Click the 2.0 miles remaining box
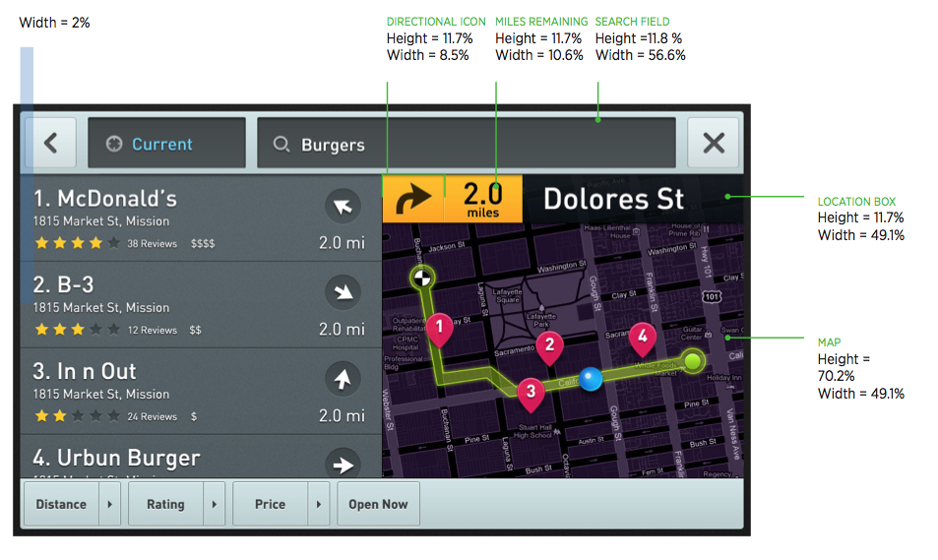Screen dimensions: 938x560 pyautogui.click(x=483, y=199)
